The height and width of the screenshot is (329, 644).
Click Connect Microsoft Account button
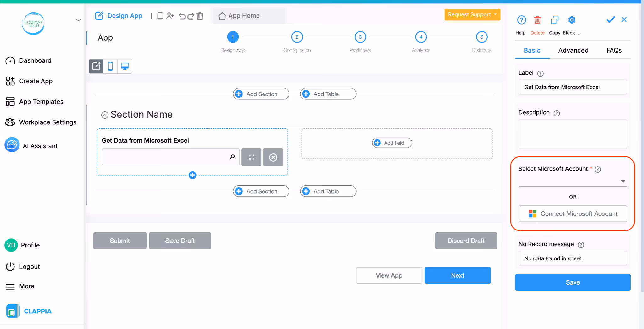[573, 214]
